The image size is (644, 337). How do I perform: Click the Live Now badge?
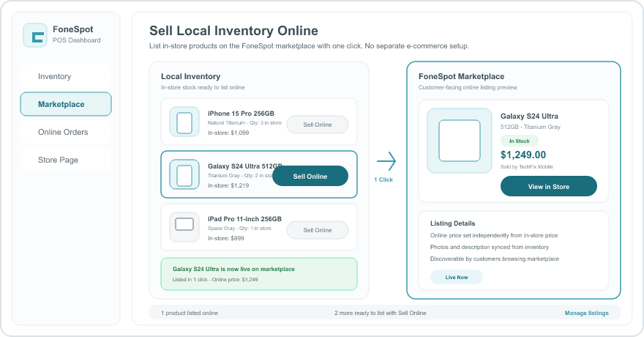click(x=457, y=277)
